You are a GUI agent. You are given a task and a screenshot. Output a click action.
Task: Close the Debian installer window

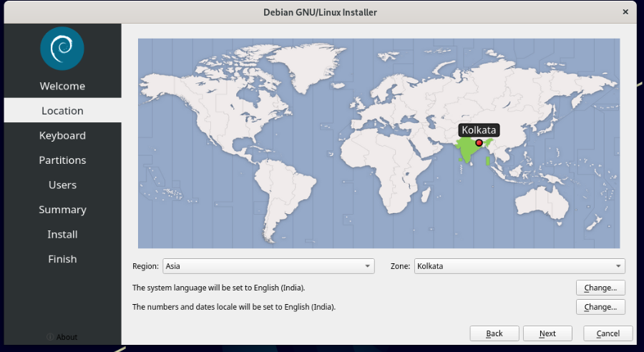pyautogui.click(x=626, y=12)
